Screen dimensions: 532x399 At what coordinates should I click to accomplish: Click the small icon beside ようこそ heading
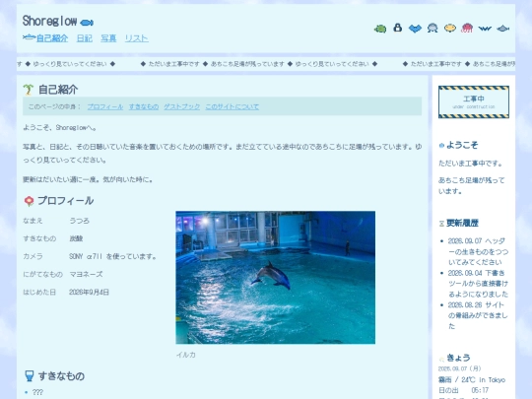[x=441, y=145]
